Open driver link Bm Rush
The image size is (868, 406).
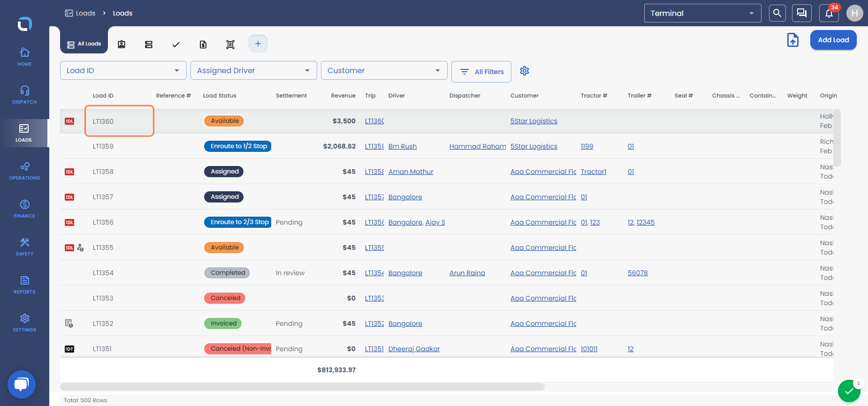click(x=403, y=146)
